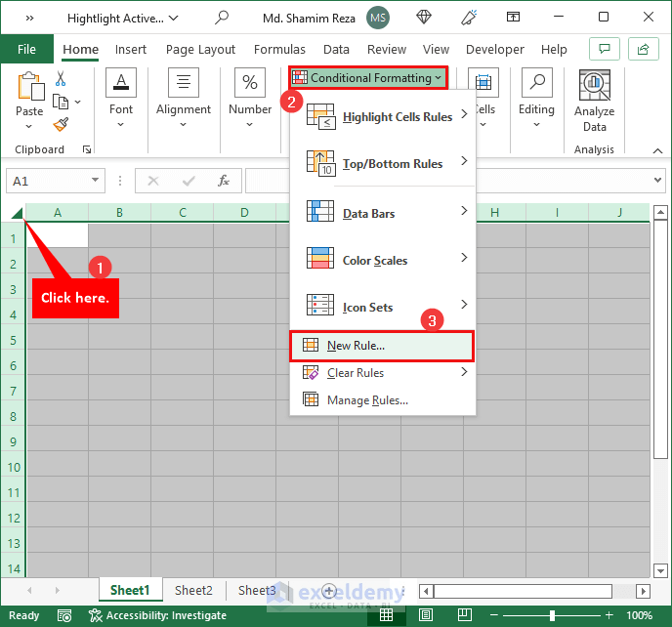This screenshot has height=627, width=672.
Task: Select the Format Painter brush
Action: click(61, 125)
